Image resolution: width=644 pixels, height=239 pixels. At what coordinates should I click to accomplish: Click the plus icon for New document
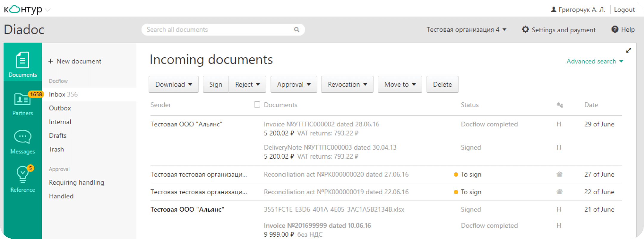(x=51, y=61)
